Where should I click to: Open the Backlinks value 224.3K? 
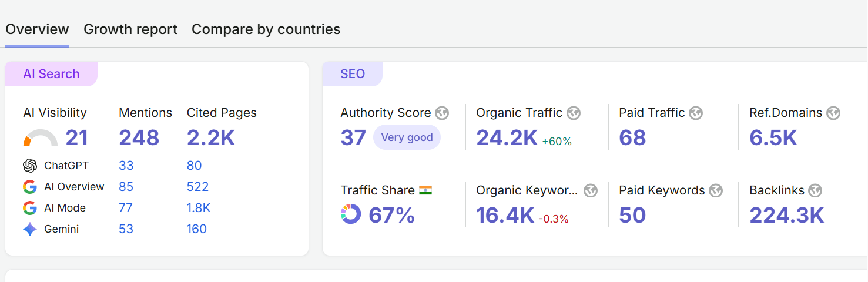pyautogui.click(x=787, y=215)
